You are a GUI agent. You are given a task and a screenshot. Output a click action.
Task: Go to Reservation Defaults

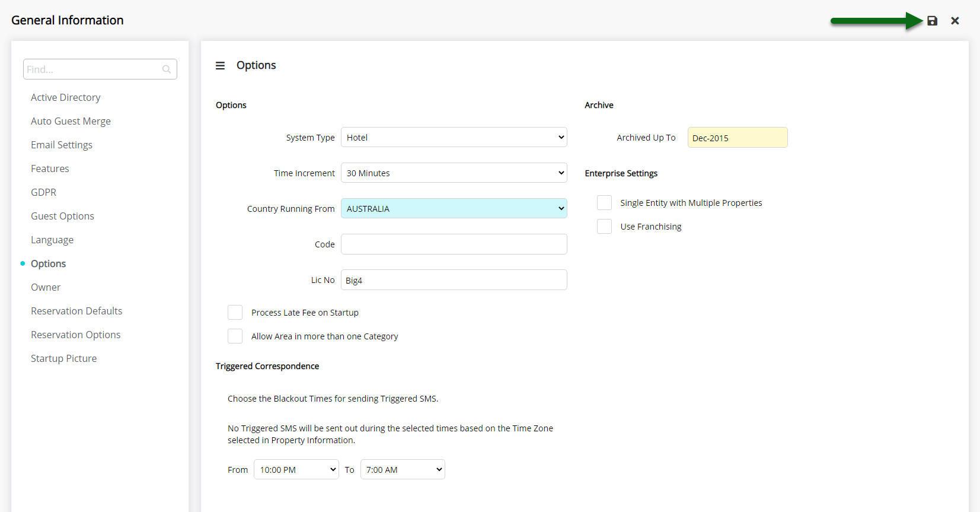coord(76,311)
